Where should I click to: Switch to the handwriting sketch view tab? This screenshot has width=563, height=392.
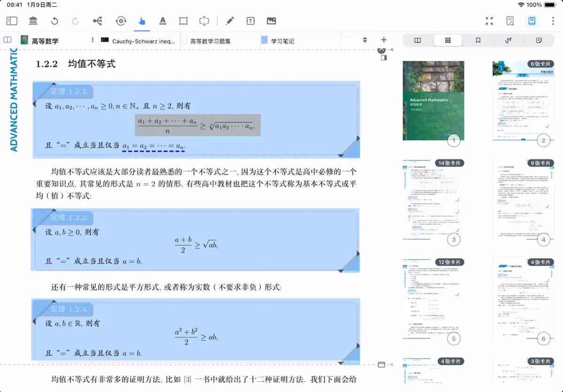pyautogui.click(x=508, y=40)
